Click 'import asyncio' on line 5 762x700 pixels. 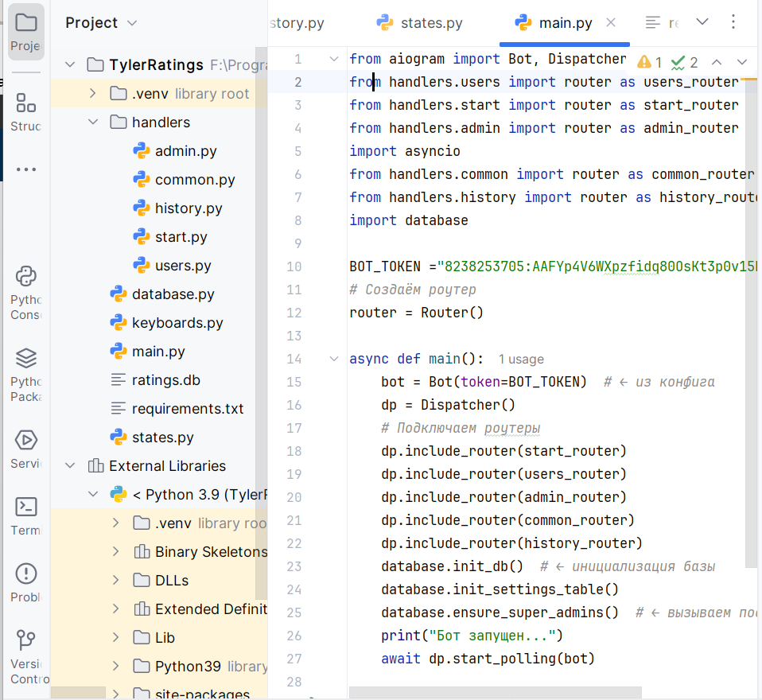[404, 151]
